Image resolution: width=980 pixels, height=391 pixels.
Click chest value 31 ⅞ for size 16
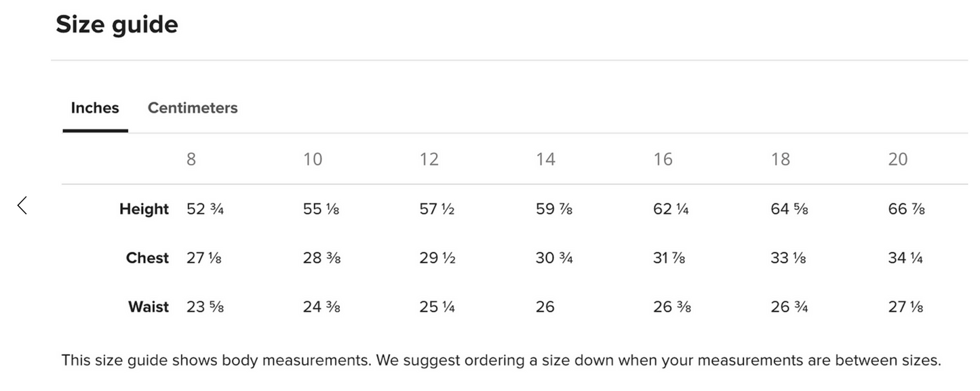669,258
